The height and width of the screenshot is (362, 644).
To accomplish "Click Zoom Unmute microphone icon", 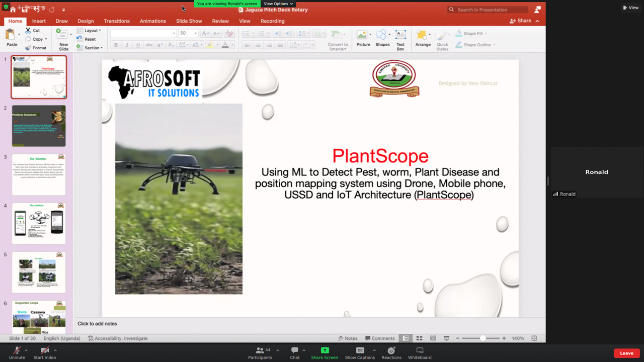I will tap(17, 350).
